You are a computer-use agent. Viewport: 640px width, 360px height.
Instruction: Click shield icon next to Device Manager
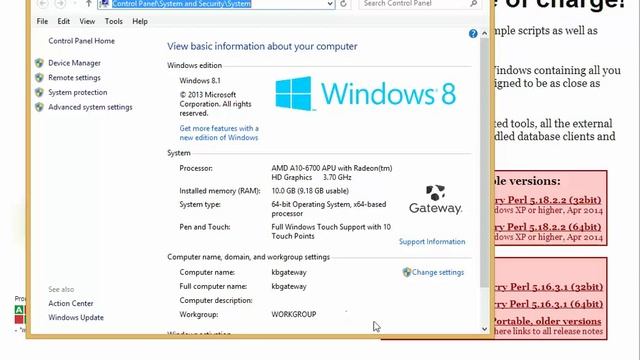point(39,63)
